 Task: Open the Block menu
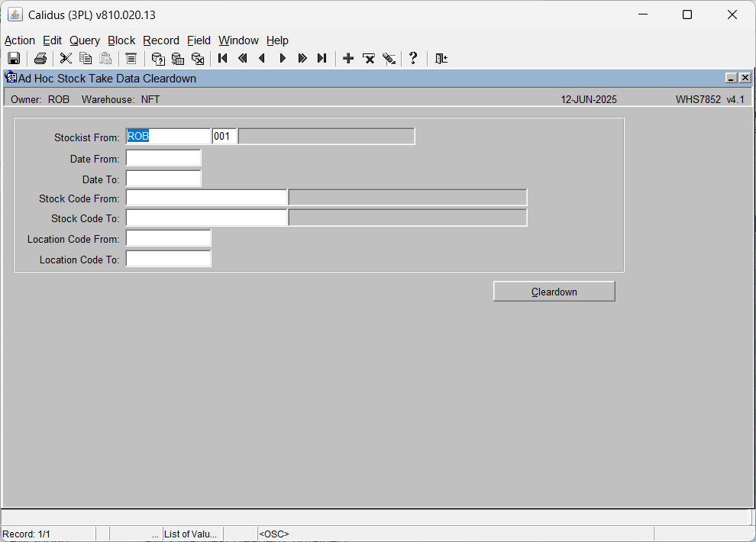click(121, 40)
